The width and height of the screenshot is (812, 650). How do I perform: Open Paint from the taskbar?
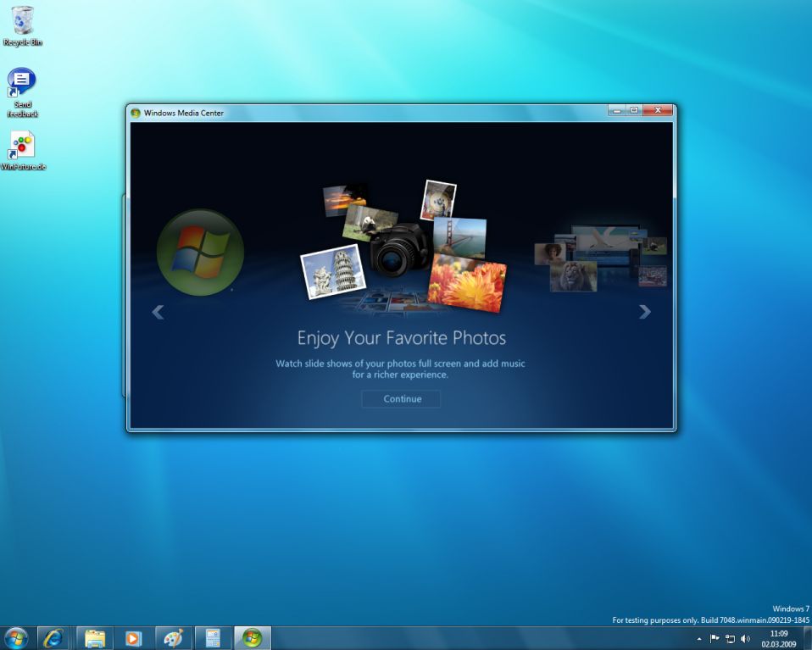(x=173, y=637)
